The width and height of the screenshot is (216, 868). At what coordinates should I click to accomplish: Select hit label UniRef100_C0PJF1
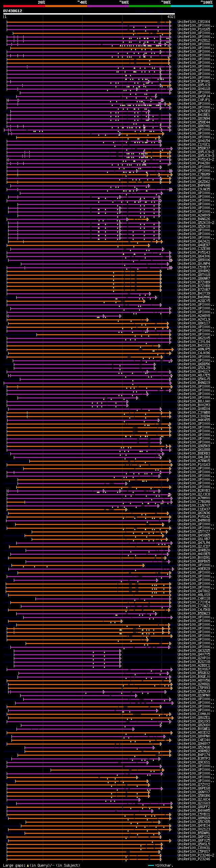[x=194, y=100]
